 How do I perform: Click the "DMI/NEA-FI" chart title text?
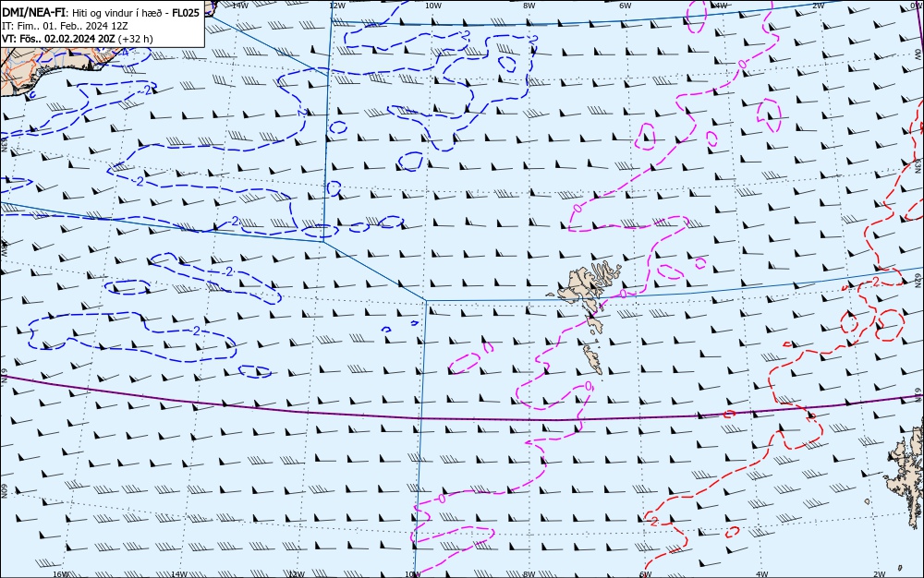click(x=33, y=13)
